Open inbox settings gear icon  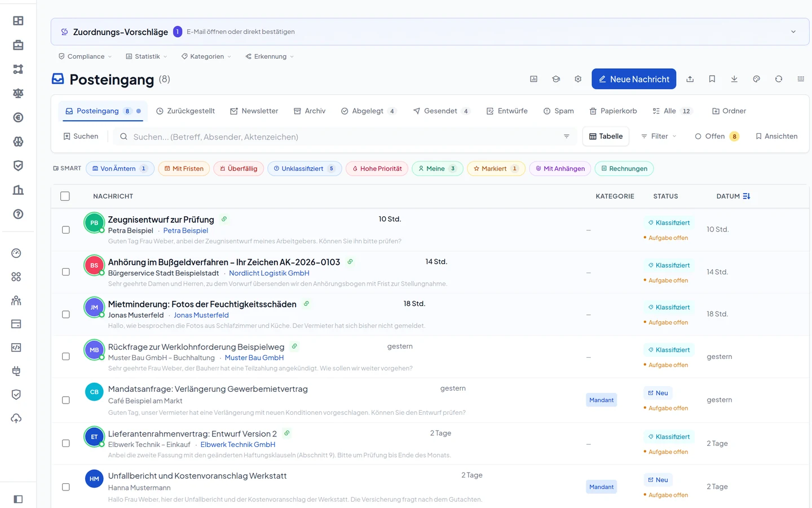578,79
